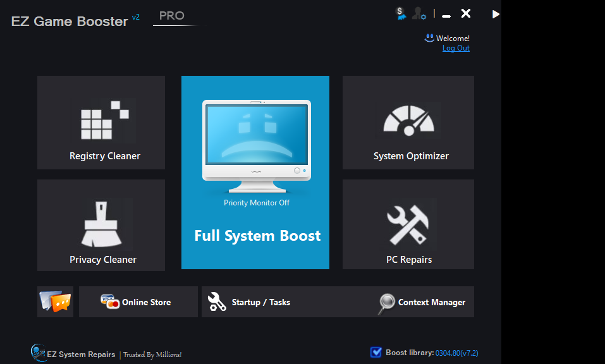The image size is (605, 364).
Task: Minimize the EZ Game Booster window
Action: (446, 16)
